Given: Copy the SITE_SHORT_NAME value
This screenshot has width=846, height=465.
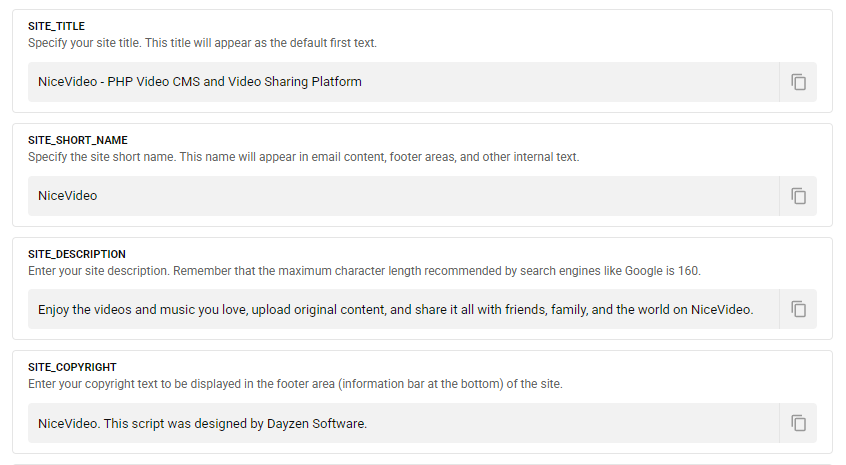Looking at the screenshot, I should pos(798,196).
